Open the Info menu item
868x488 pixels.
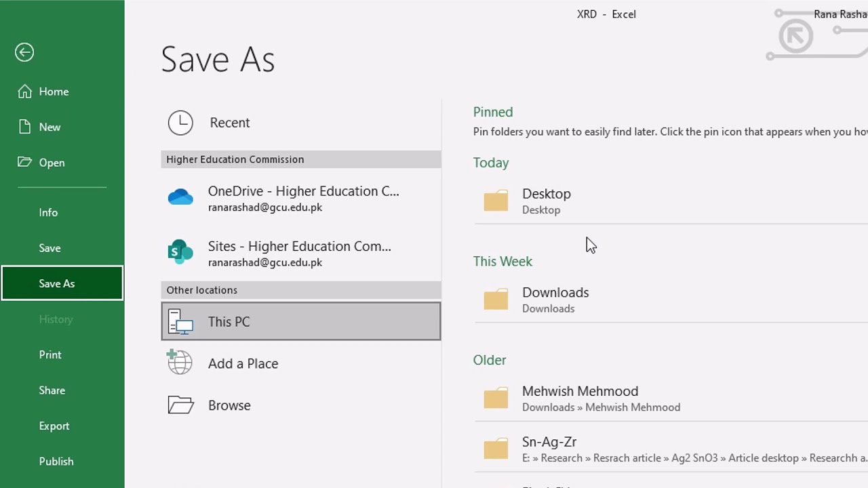coord(48,212)
